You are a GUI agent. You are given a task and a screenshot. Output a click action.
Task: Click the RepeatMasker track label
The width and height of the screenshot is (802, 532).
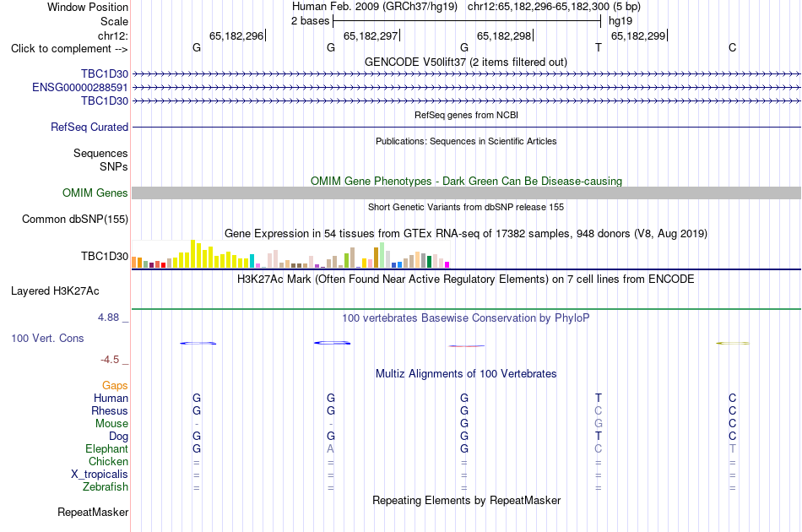tap(93, 512)
